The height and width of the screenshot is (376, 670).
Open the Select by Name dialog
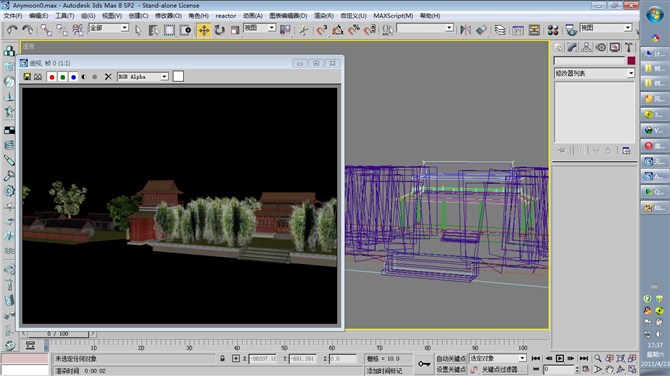(x=153, y=30)
